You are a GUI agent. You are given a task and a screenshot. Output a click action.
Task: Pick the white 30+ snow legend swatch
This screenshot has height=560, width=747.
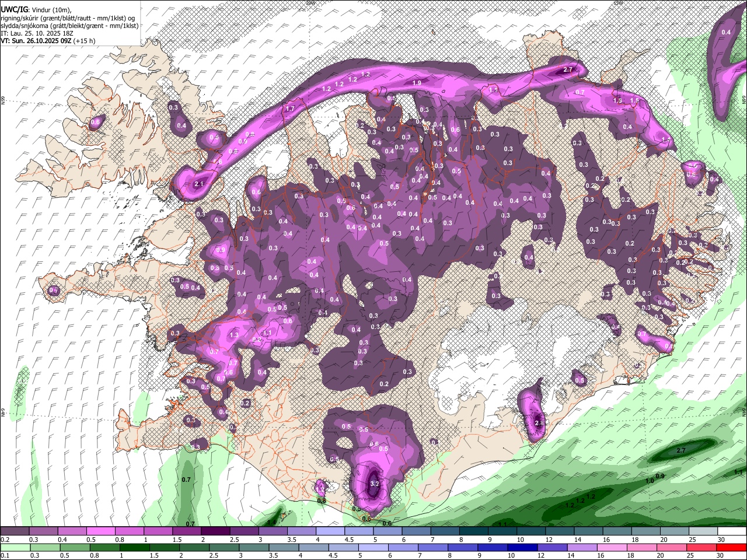(732, 531)
